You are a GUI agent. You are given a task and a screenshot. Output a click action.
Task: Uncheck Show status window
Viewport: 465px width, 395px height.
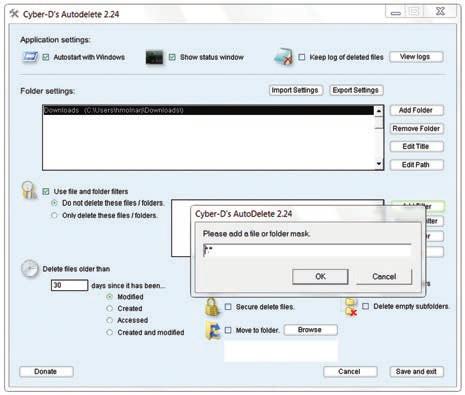(x=172, y=57)
